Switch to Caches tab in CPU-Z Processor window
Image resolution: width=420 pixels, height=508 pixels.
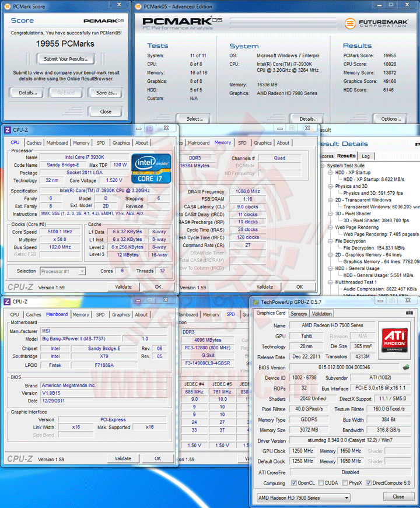[x=34, y=142]
